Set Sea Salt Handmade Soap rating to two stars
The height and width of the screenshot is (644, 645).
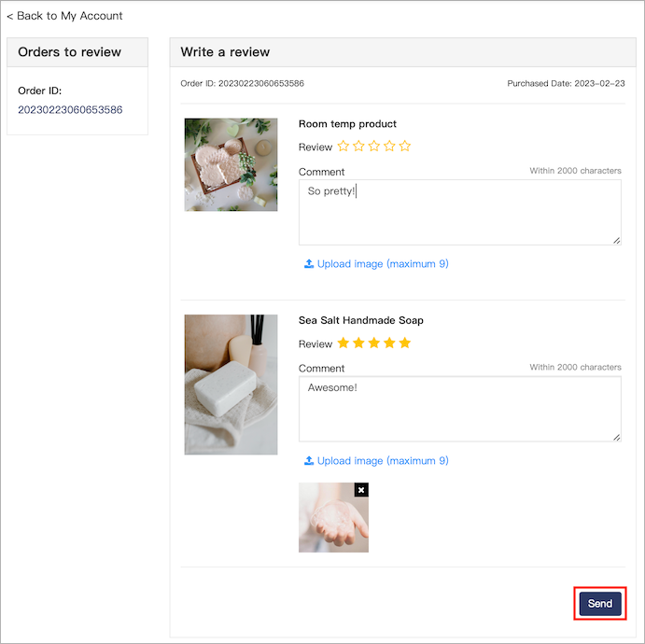pos(358,343)
